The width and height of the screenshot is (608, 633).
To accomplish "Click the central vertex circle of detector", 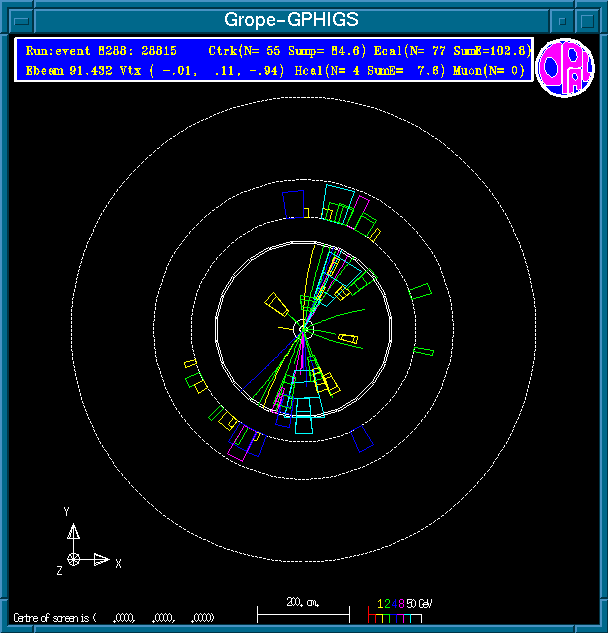I will click(305, 327).
